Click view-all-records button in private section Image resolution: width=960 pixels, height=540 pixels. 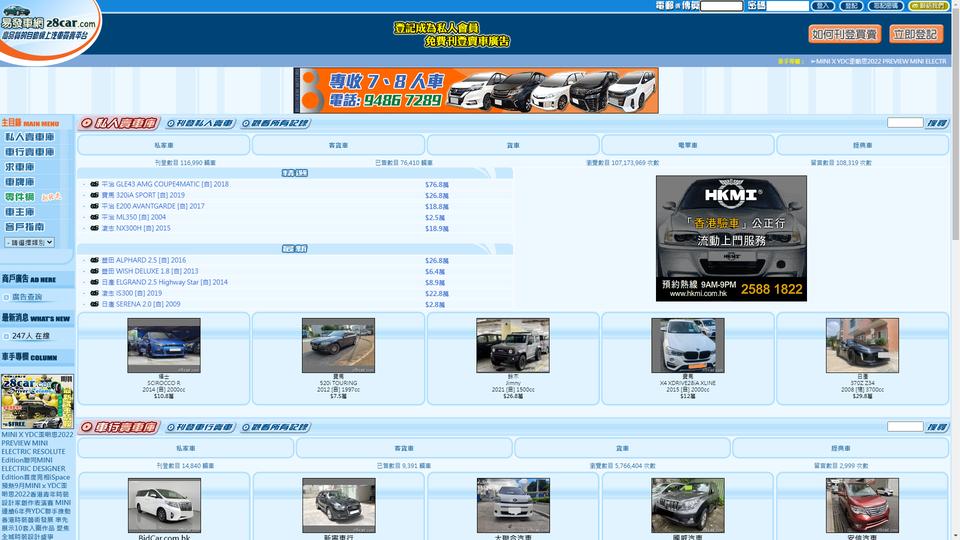point(276,123)
